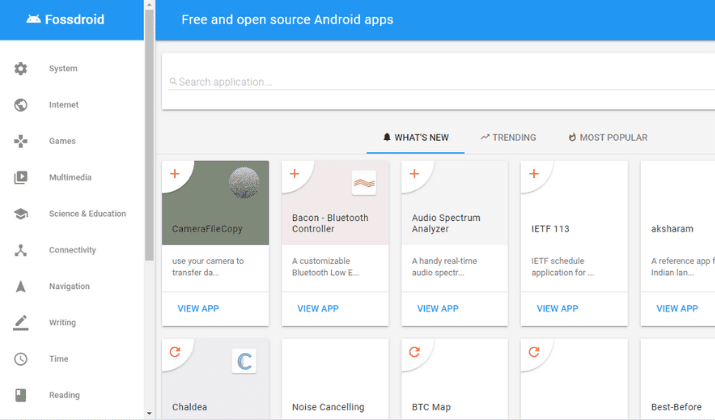Viewport: 715px width, 420px height.
Task: Click the trending arrow icon
Action: (485, 137)
